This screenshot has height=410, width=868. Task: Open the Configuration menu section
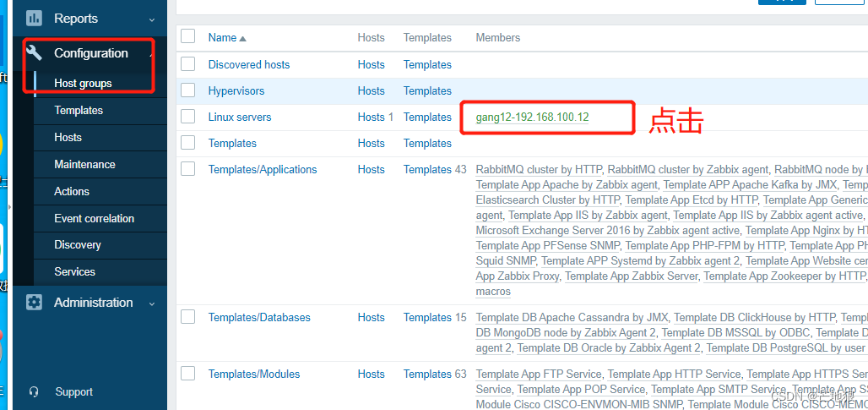[90, 53]
